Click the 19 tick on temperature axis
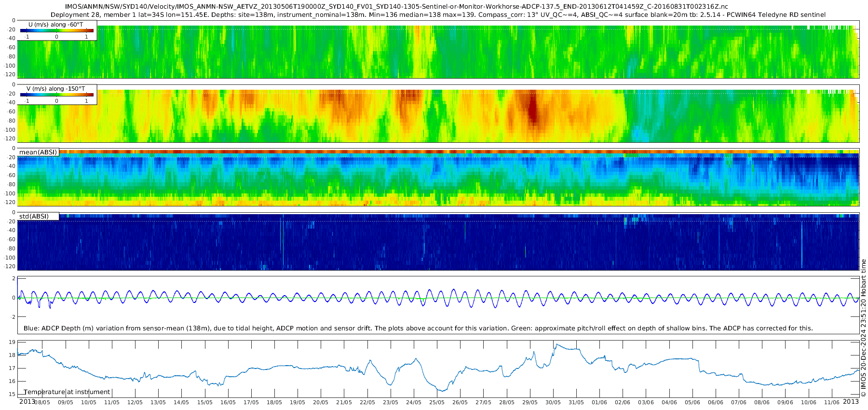Viewport: 868px width, 410px height. (x=12, y=342)
